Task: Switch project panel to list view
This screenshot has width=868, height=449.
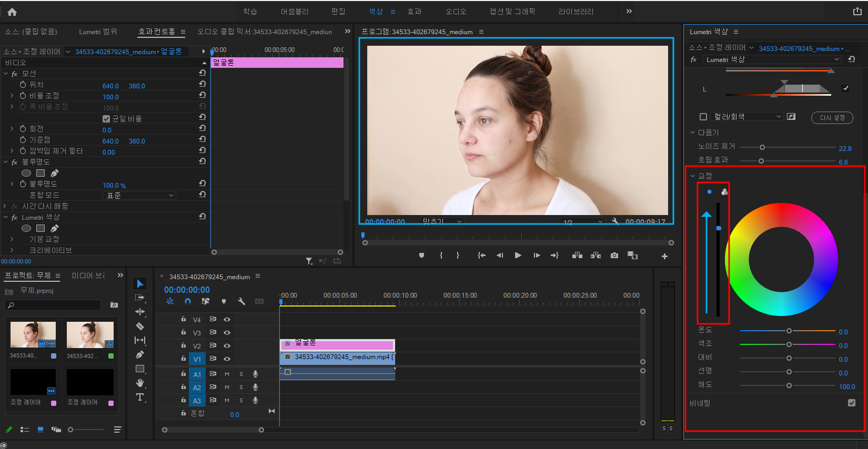Action: click(x=25, y=430)
